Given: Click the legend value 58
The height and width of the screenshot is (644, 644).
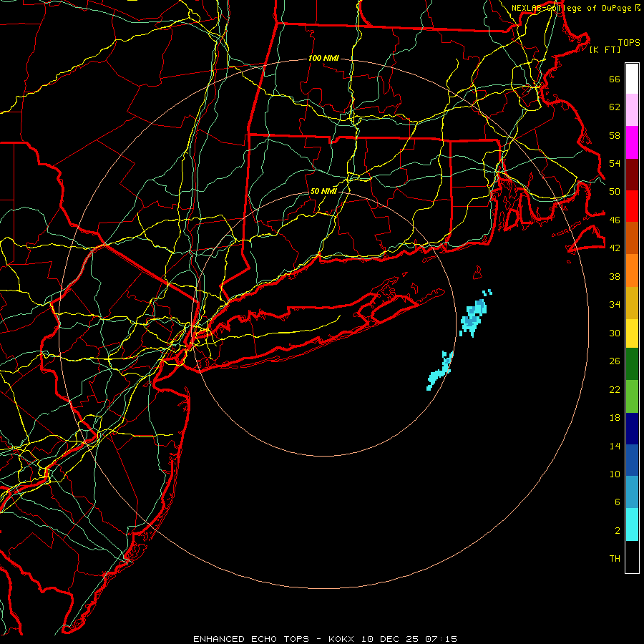Looking at the screenshot, I should (x=615, y=135).
